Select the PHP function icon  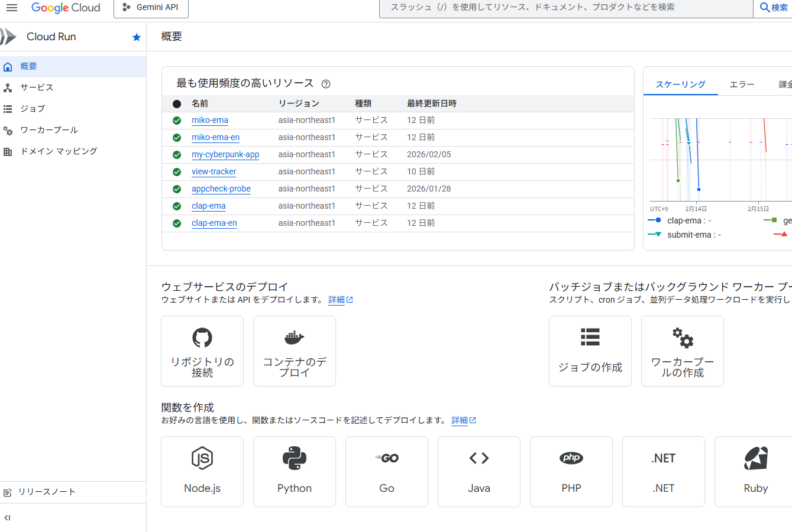(571, 458)
